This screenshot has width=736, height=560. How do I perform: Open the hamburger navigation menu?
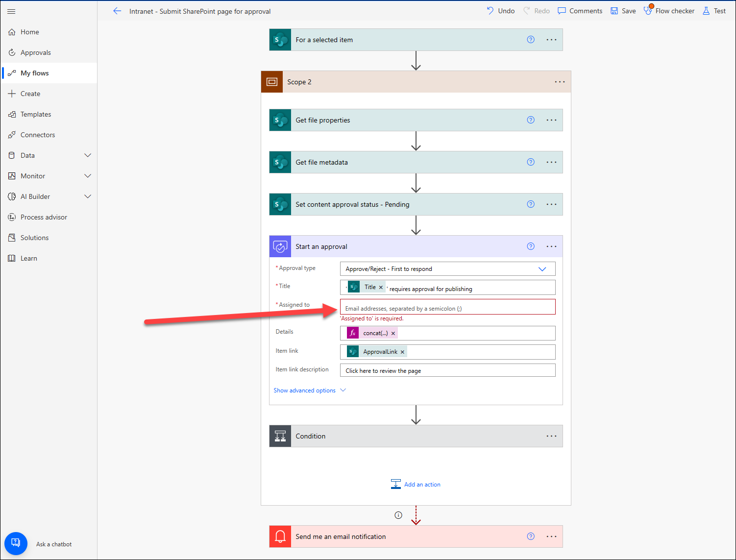click(x=11, y=11)
